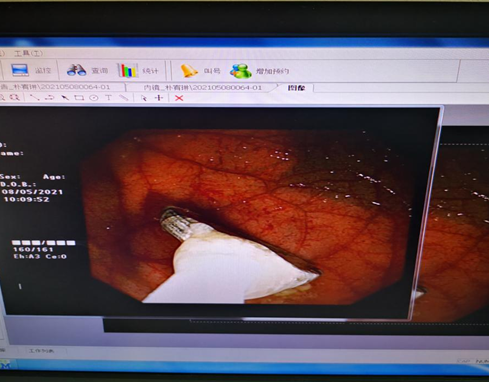Image resolution: width=489 pixels, height=382 pixels.
Task: Select the crosshair move tool
Action: pos(159,98)
